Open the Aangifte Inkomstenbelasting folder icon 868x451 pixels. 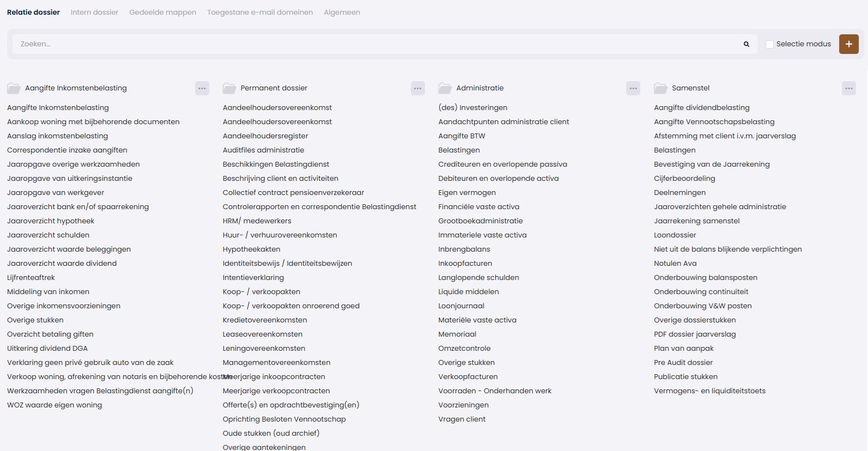coord(14,88)
